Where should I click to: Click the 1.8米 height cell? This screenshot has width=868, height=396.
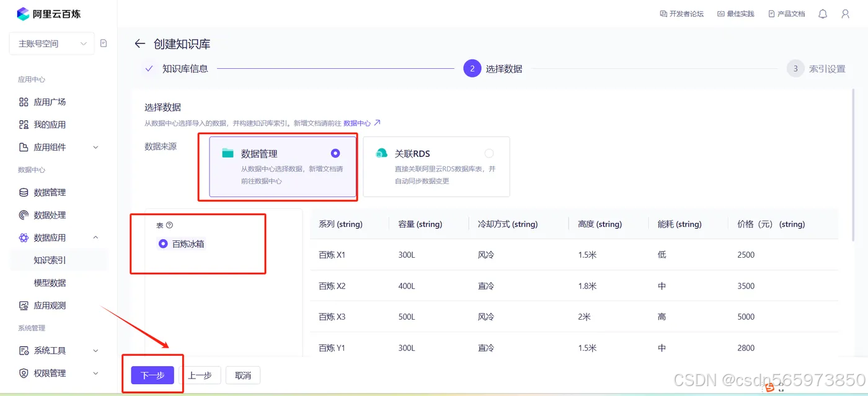587,286
